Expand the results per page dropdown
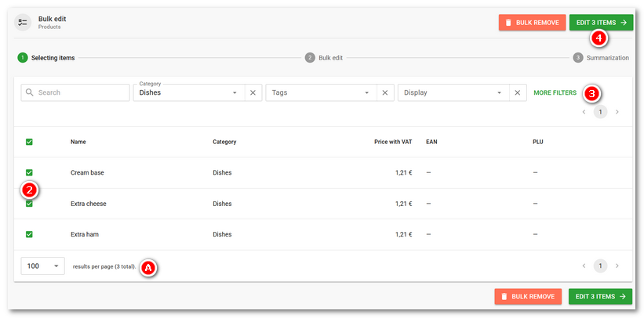The image size is (644, 318). pyautogui.click(x=42, y=266)
